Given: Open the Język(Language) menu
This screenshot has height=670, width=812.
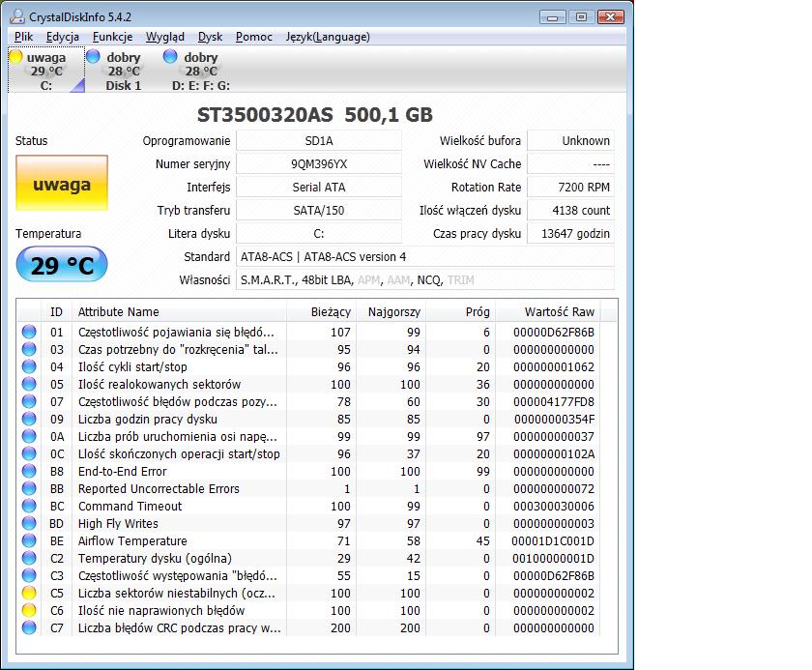Looking at the screenshot, I should (x=328, y=37).
